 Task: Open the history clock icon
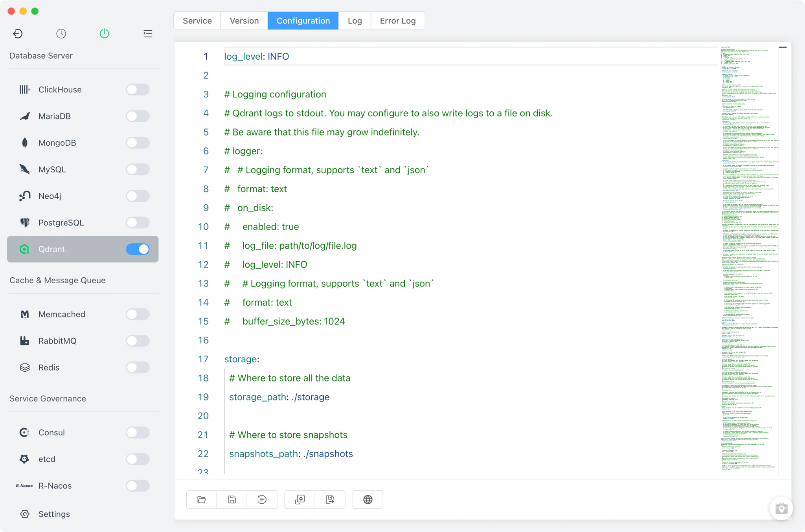61,34
